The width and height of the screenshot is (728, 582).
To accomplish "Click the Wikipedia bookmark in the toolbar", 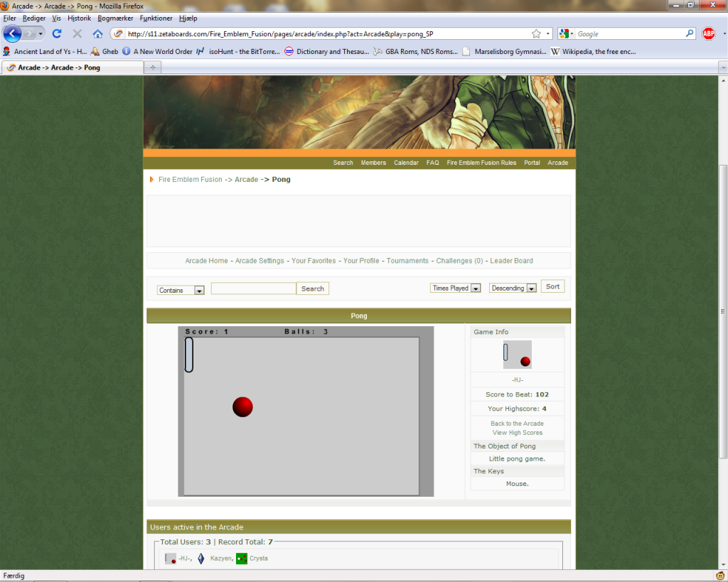I will pos(595,51).
